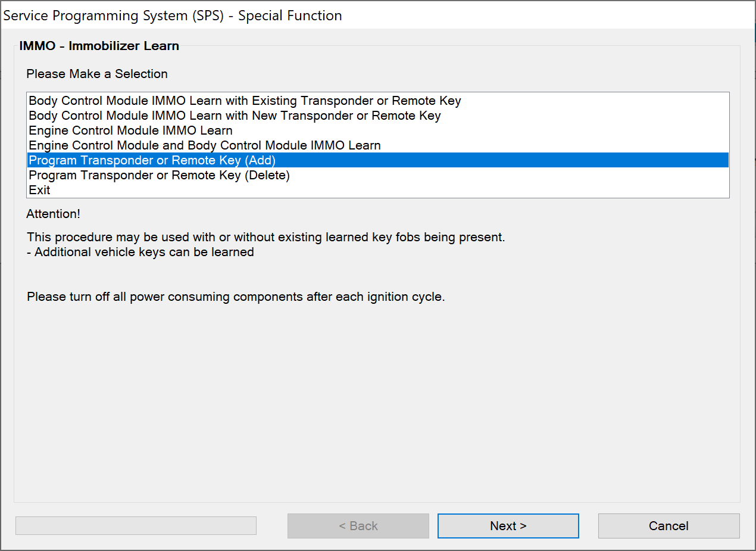Select the Exit entry in the list
The width and height of the screenshot is (756, 551).
pos(39,191)
